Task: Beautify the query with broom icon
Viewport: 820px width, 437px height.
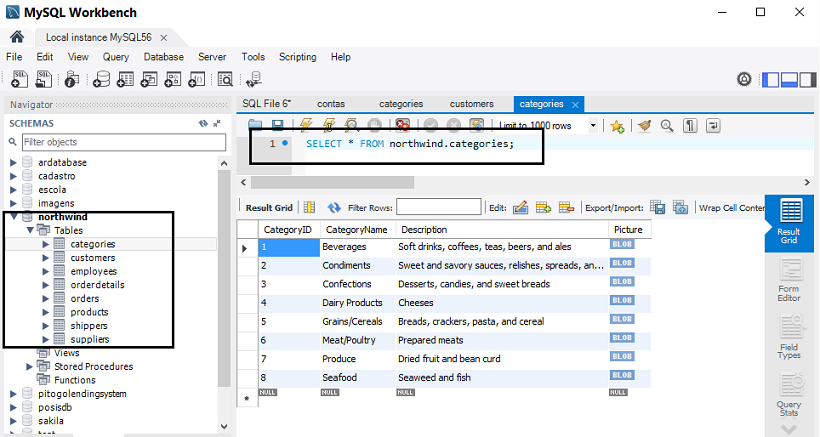Action: (x=644, y=126)
